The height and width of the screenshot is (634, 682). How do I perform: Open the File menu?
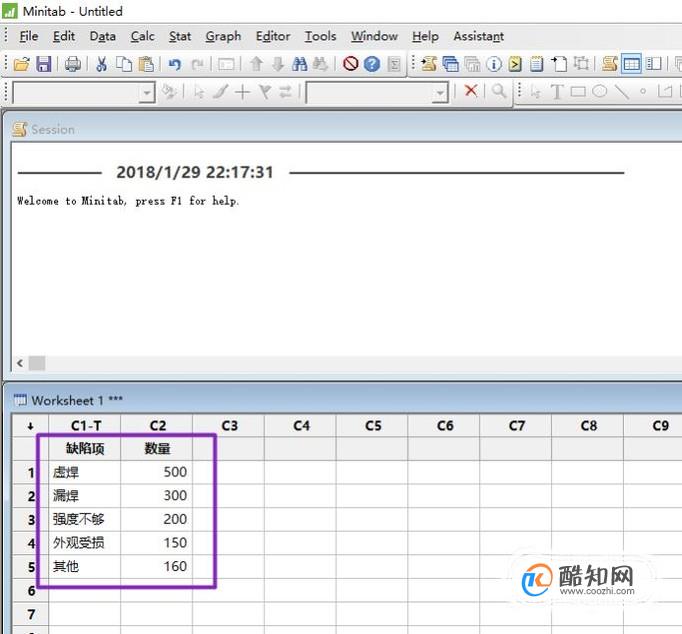(x=29, y=36)
